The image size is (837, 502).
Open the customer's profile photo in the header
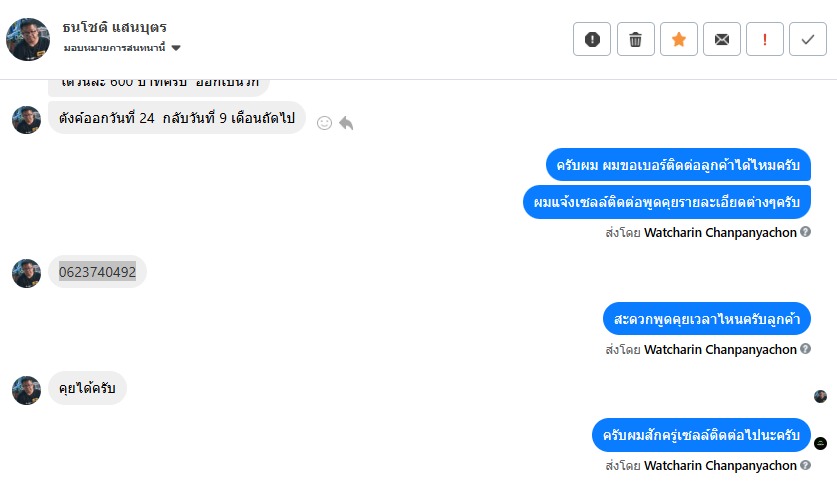pyautogui.click(x=28, y=39)
